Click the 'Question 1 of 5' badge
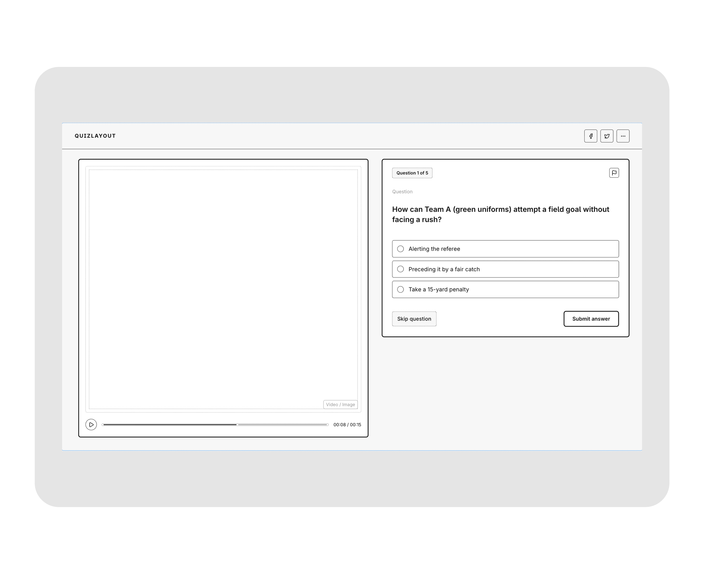Image resolution: width=704 pixels, height=588 pixels. click(x=412, y=173)
